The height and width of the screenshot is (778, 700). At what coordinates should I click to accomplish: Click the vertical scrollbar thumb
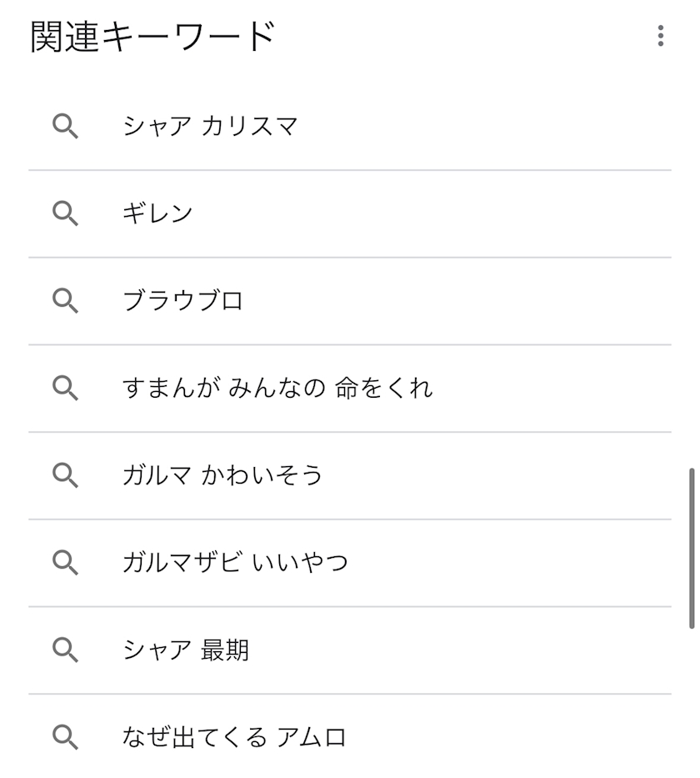pyautogui.click(x=692, y=549)
